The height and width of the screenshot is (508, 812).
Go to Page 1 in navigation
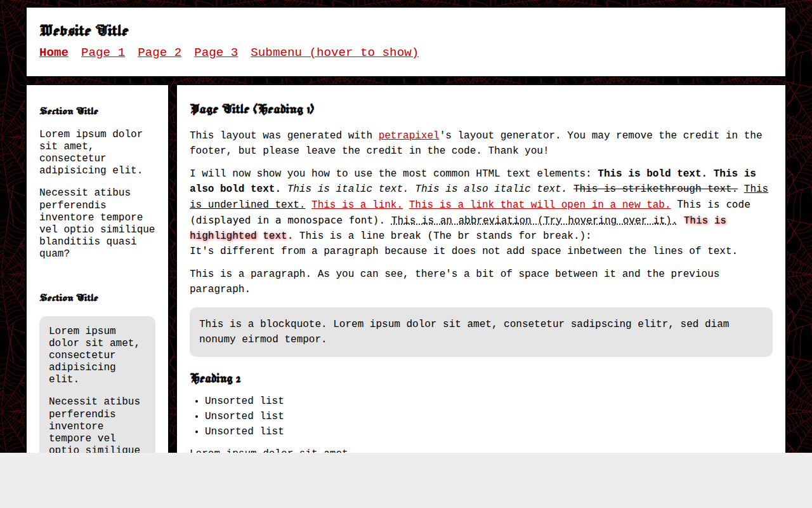coord(103,53)
